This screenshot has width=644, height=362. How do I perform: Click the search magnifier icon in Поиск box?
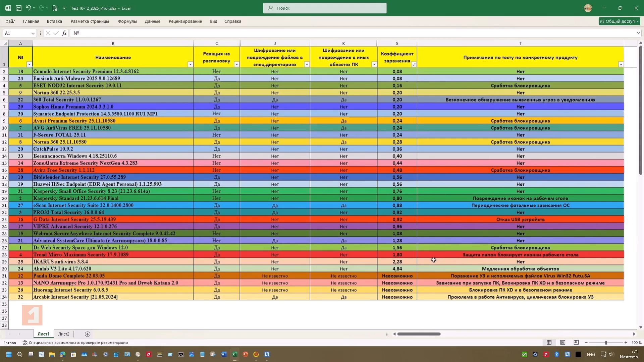coord(270,8)
